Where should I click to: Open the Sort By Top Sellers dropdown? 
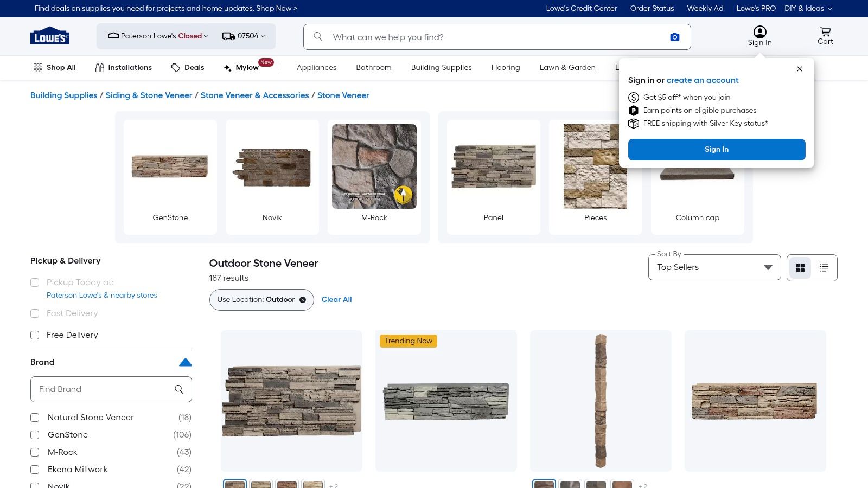click(x=714, y=267)
